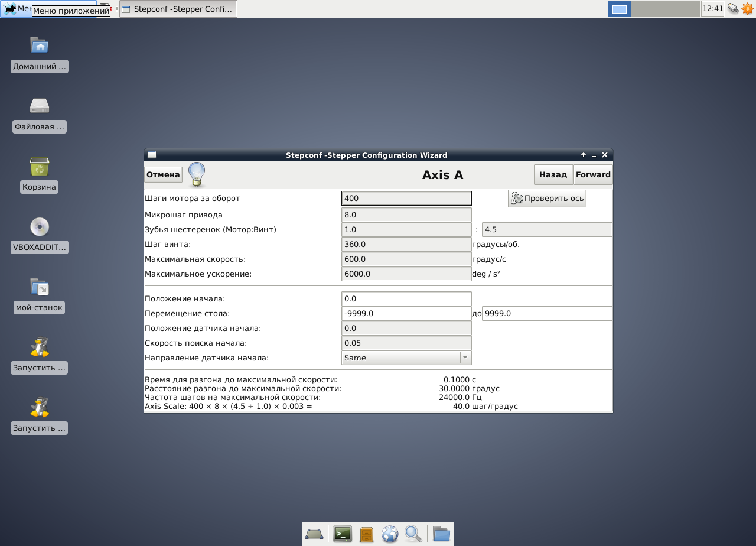This screenshot has height=546, width=756.
Task: Click the 30.0000 градус acceleration distance value
Action: click(x=469, y=389)
